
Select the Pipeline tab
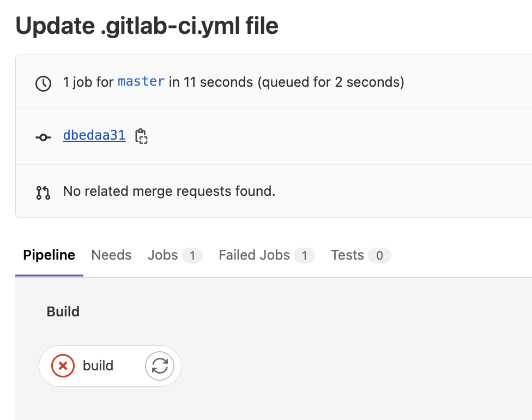coord(49,255)
